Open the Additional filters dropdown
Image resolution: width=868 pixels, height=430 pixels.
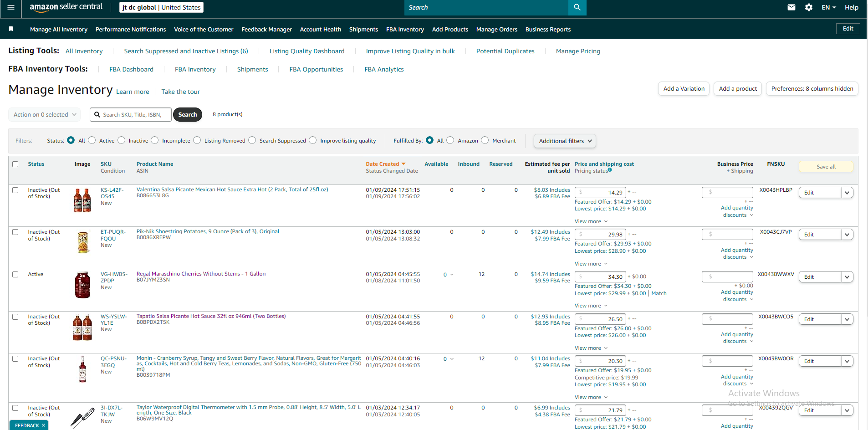pos(565,141)
